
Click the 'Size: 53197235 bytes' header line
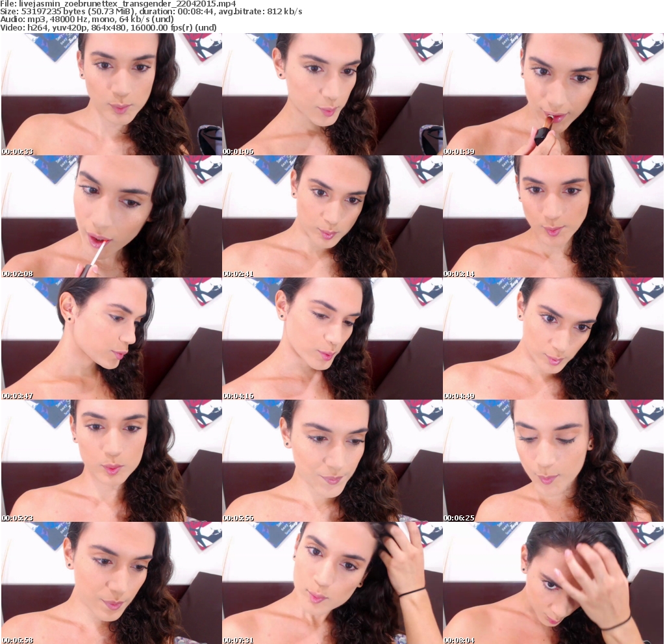tap(151, 12)
